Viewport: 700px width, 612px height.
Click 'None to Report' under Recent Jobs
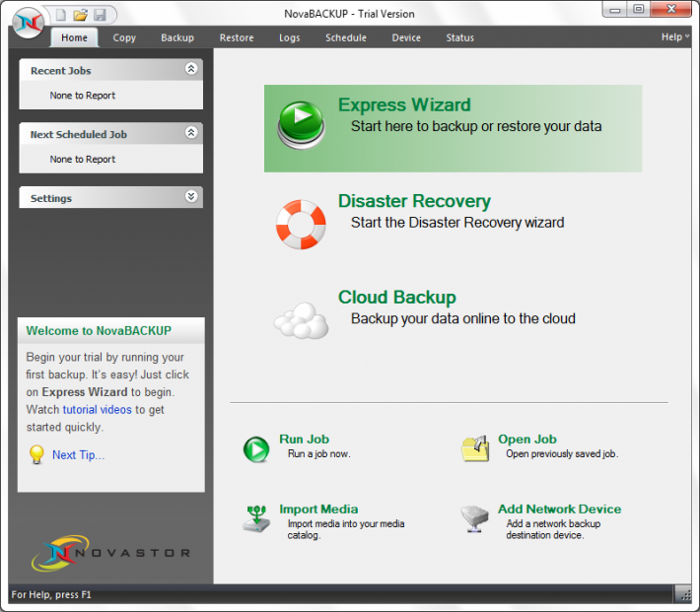click(83, 96)
